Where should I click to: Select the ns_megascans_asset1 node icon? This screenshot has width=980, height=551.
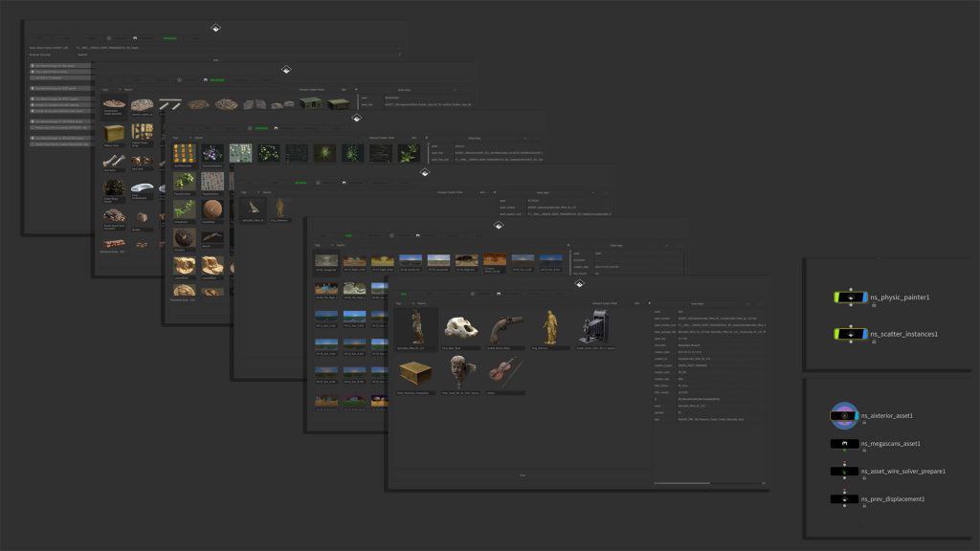844,444
